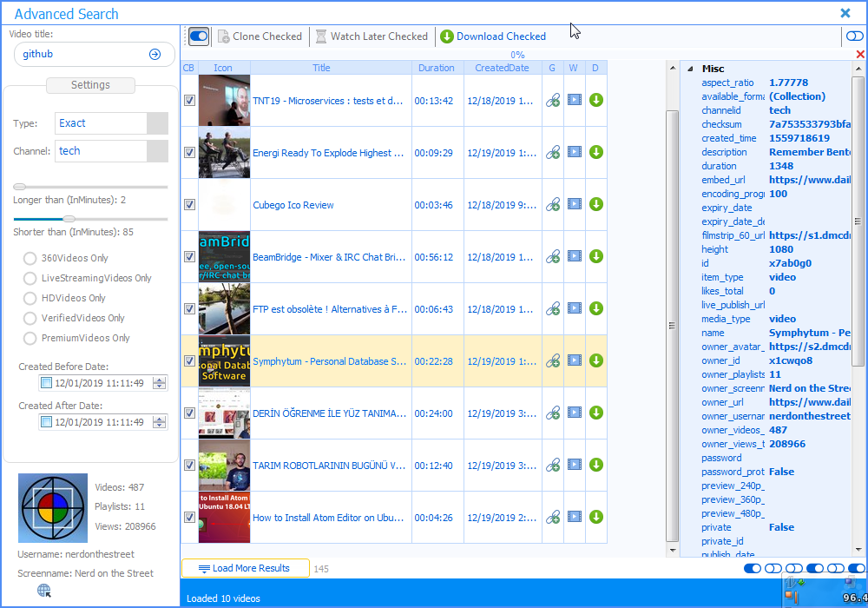Click watch later icon for Symphytum row
The width and height of the screenshot is (868, 608).
575,360
